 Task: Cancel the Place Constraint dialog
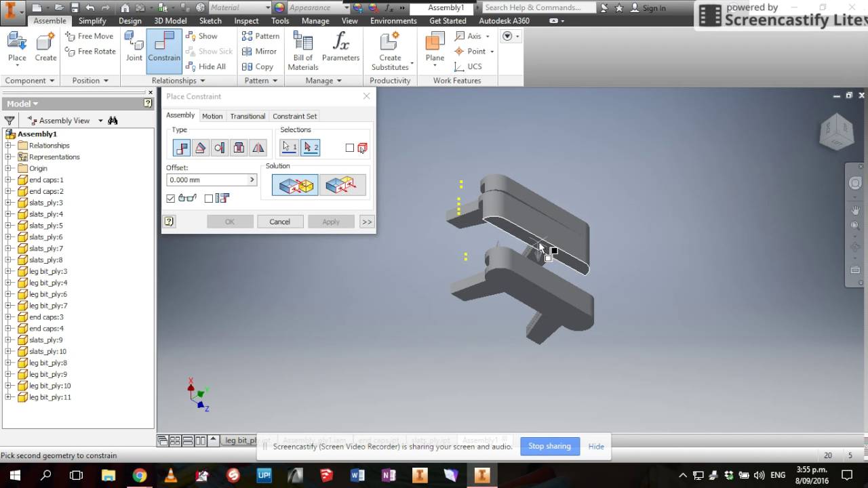tap(279, 222)
